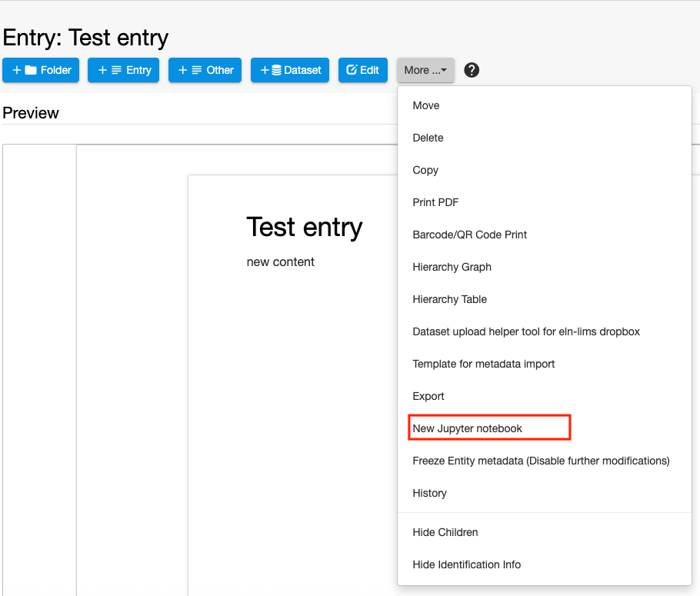Open History from the menu
Screen dimensions: 700x596
[x=544, y=493]
